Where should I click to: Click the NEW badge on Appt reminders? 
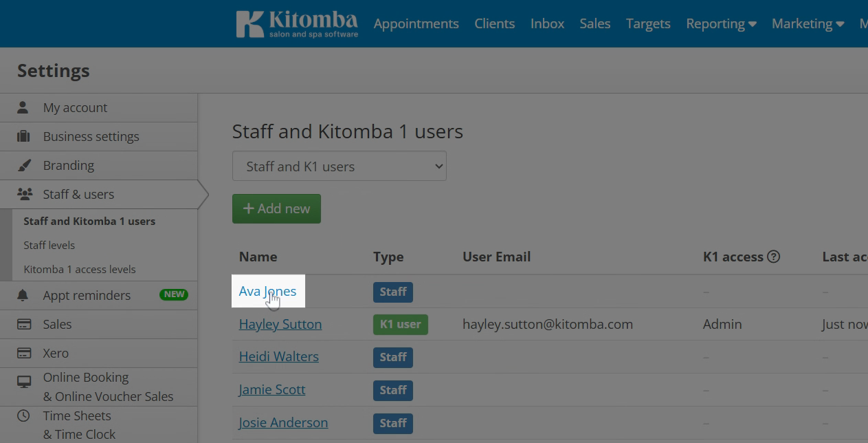pyautogui.click(x=174, y=294)
